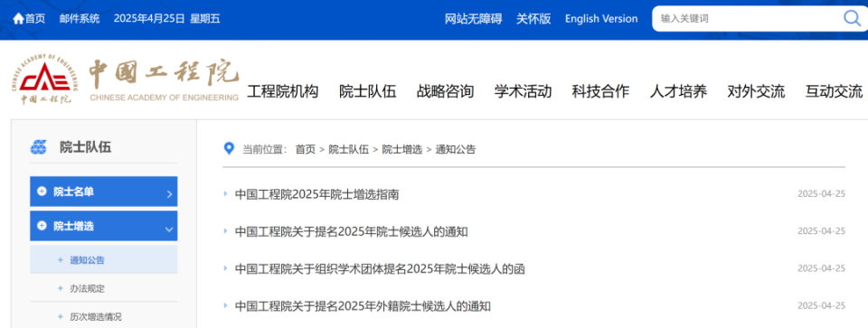Viewport: 868px width, 328px height.
Task: Select 院士增选 in the sidebar
Action: pos(103,226)
